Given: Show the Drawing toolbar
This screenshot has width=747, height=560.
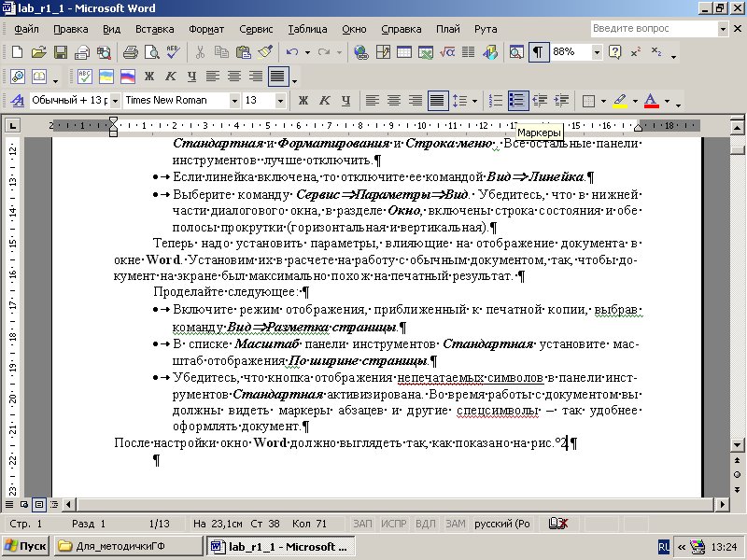Looking at the screenshot, I should pyautogui.click(x=489, y=52).
